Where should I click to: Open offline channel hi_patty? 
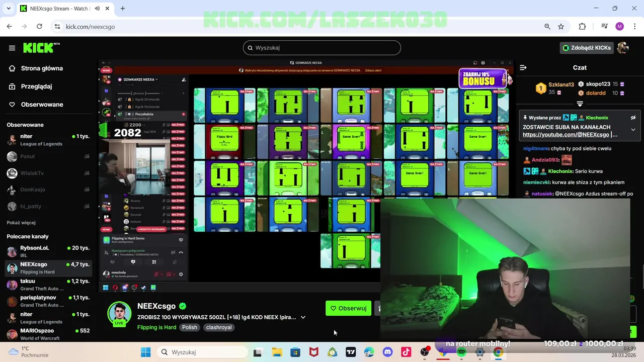click(48, 206)
